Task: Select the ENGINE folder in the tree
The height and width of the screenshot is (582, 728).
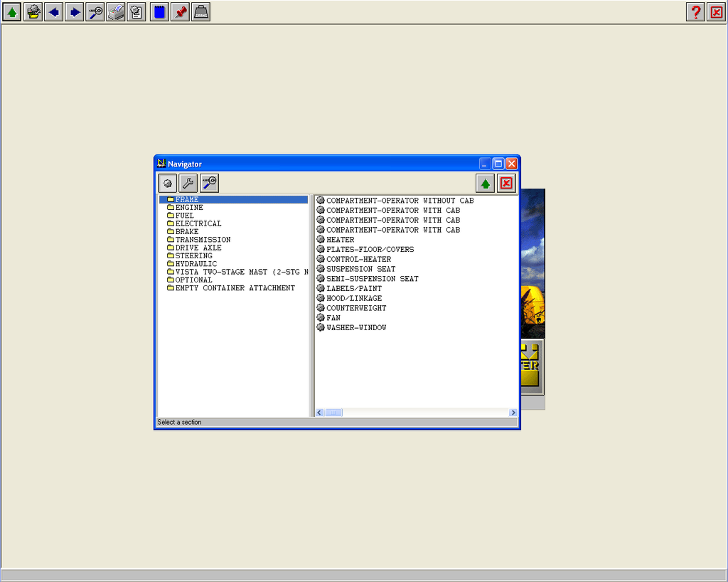Action: point(188,208)
